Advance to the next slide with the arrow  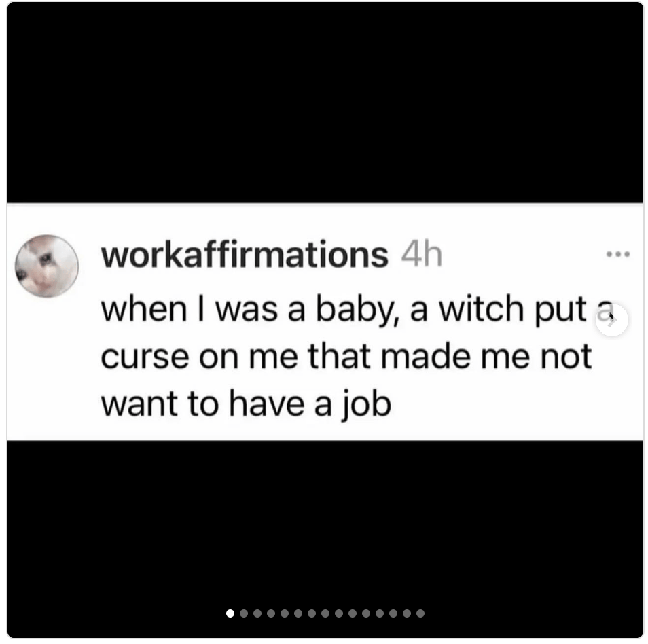click(x=611, y=320)
